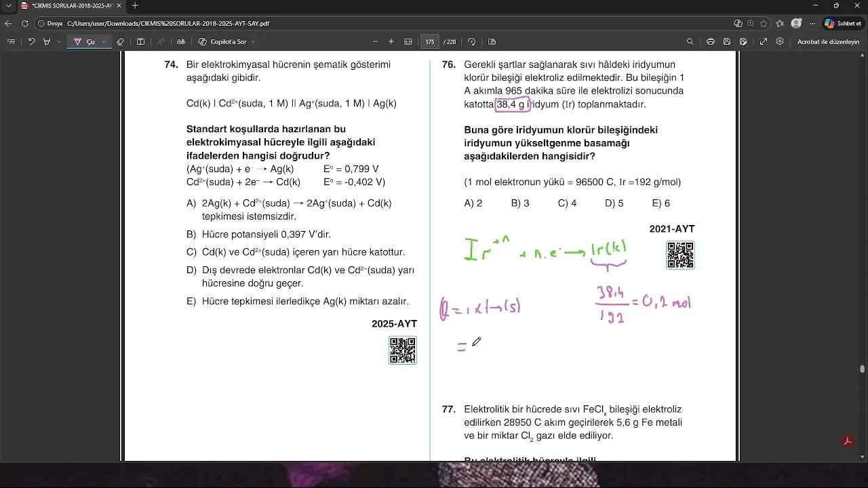Click the read aloud icon
The height and width of the screenshot is (488, 868).
pos(161,41)
